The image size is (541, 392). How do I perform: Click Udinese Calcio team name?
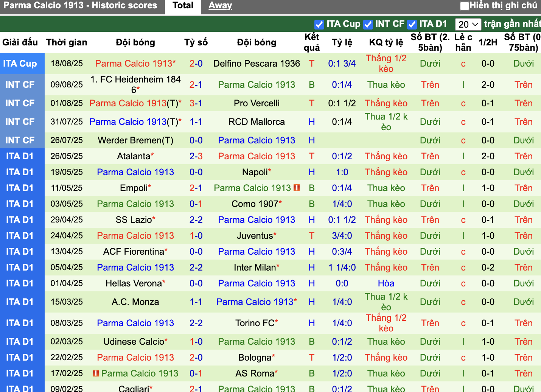pyautogui.click(x=134, y=342)
